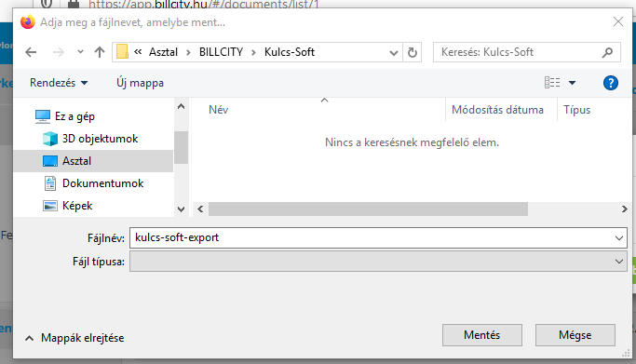Open recent locations dropdown chevron
636x364 pixels.
[x=80, y=52]
